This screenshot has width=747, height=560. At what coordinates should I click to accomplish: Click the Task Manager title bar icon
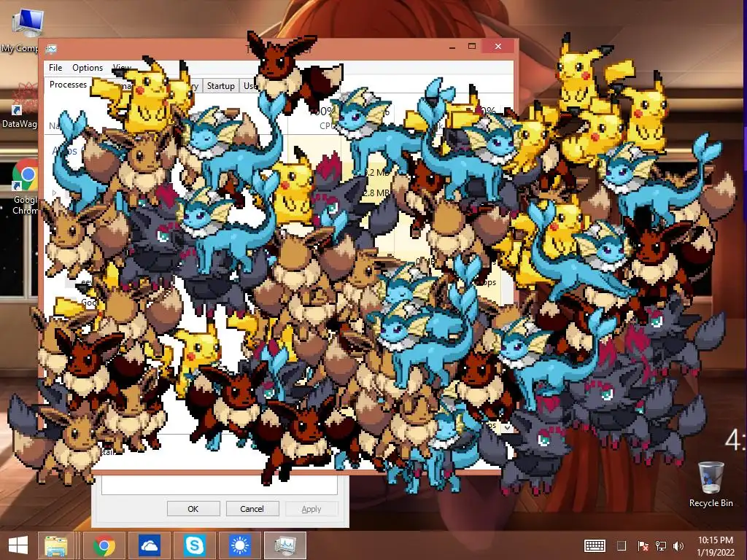tap(51, 49)
